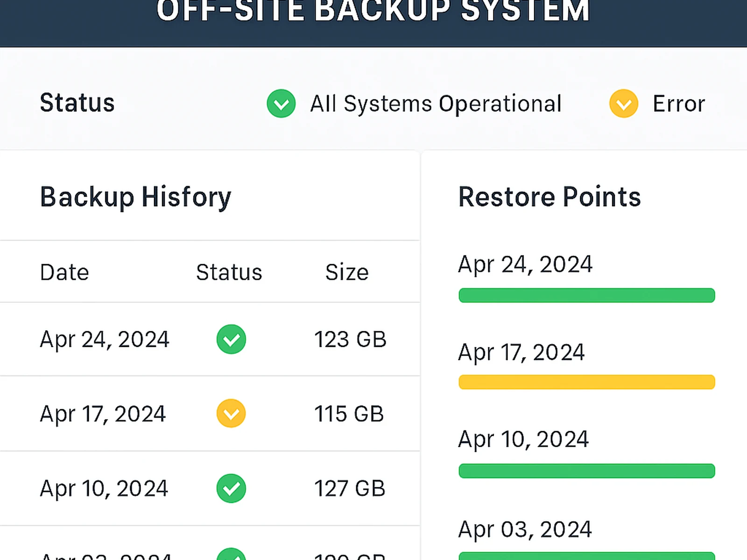The image size is (747, 560).
Task: Click yellow warning icon for Apr 17 backup
Action: [x=231, y=413]
